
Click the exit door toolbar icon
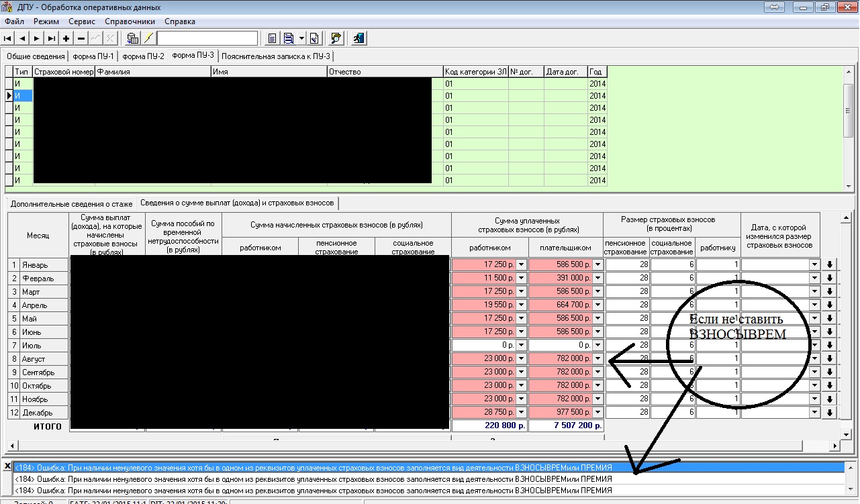click(359, 38)
